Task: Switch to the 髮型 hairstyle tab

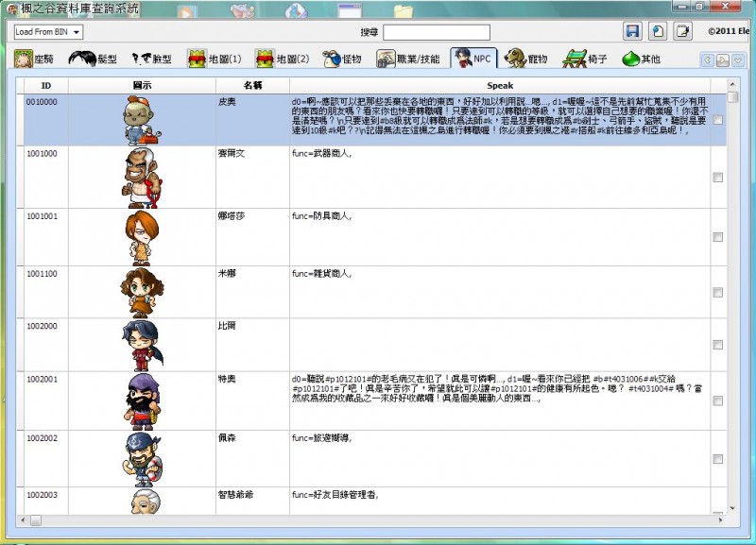Action: [x=93, y=59]
